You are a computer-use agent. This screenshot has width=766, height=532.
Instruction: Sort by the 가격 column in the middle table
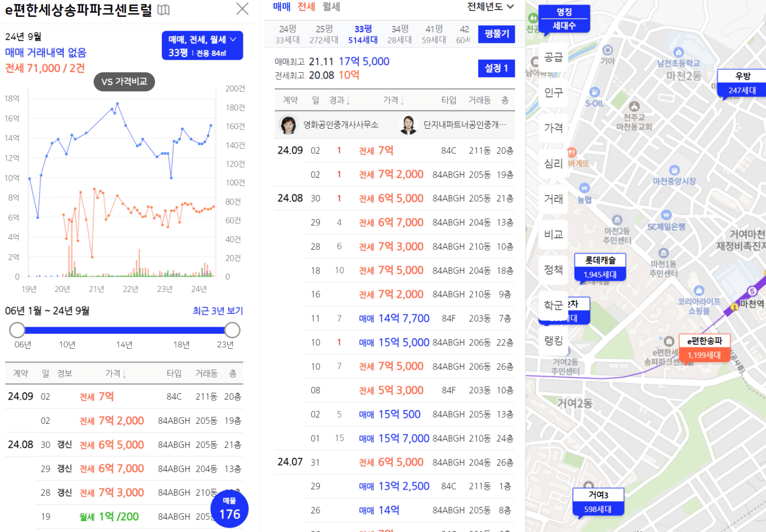click(393, 100)
